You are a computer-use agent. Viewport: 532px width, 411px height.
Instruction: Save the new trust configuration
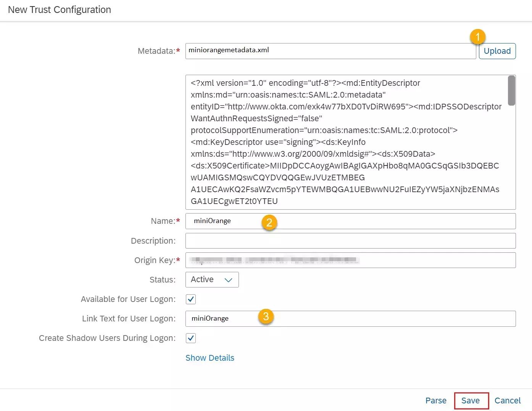[471, 400]
